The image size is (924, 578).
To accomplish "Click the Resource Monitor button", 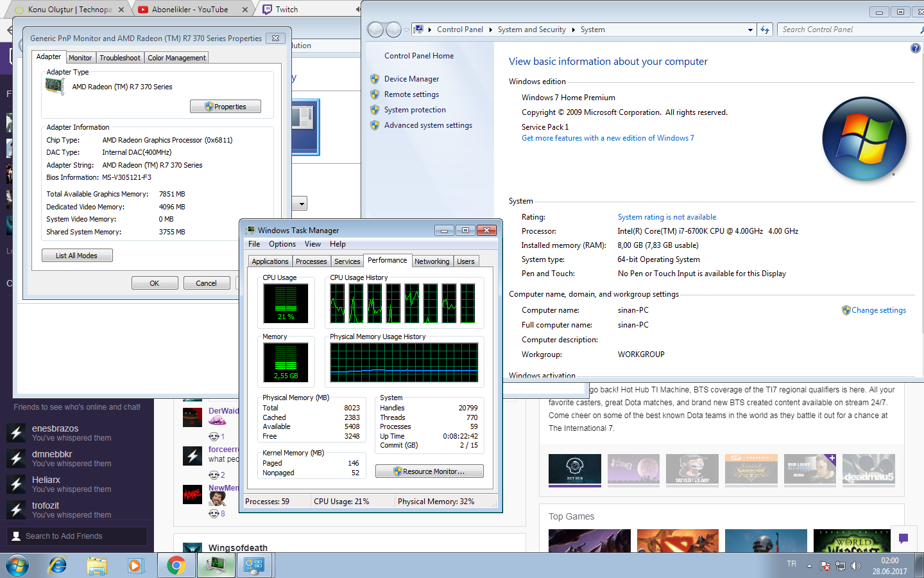I will click(429, 471).
